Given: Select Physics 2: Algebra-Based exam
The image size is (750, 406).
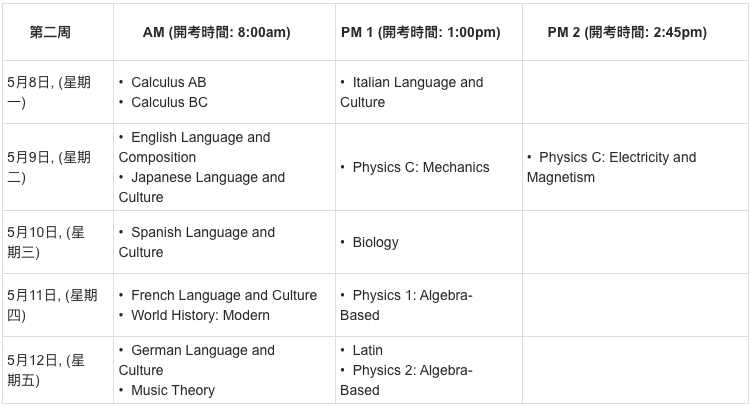Looking at the screenshot, I should [406, 380].
